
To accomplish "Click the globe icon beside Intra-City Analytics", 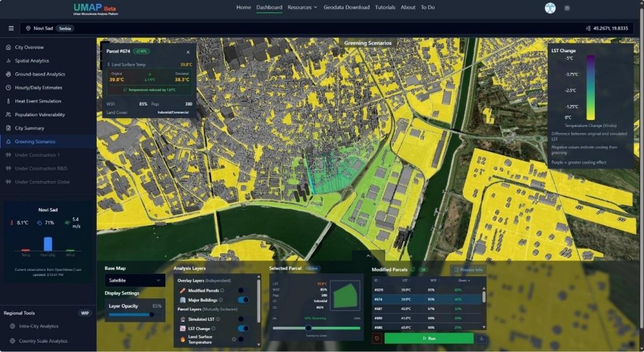I will pos(13,326).
